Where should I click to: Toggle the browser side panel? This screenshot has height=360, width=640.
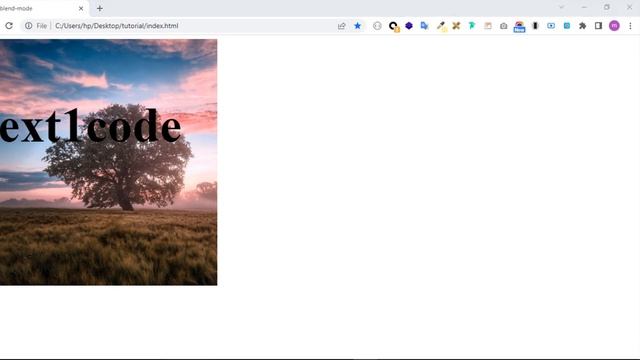click(x=598, y=26)
